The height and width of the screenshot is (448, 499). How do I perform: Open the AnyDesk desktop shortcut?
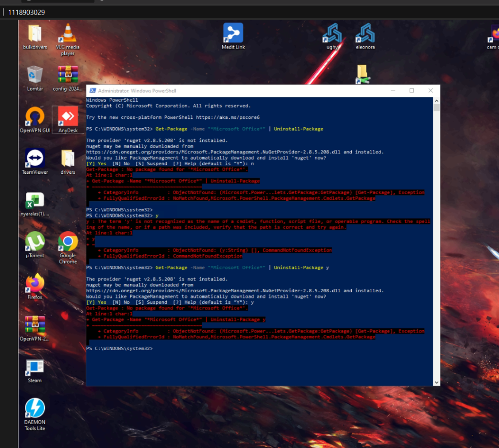pyautogui.click(x=68, y=117)
